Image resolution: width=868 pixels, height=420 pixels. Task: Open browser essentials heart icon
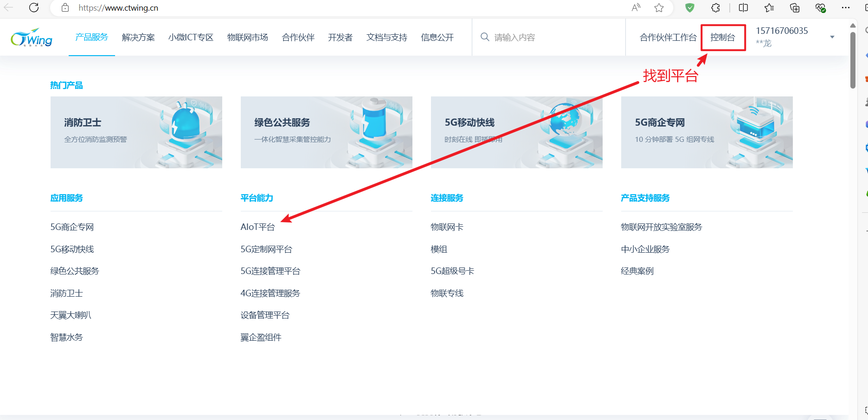pos(820,7)
